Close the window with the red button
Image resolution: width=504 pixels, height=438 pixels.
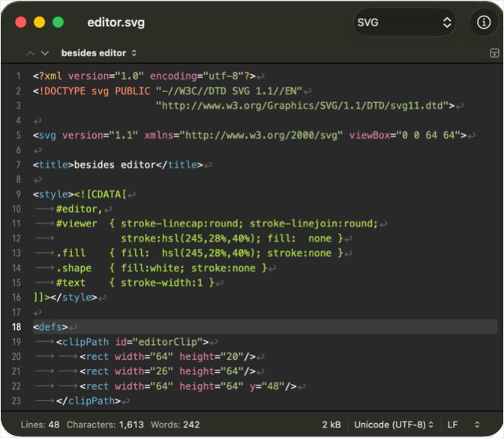[x=21, y=22]
